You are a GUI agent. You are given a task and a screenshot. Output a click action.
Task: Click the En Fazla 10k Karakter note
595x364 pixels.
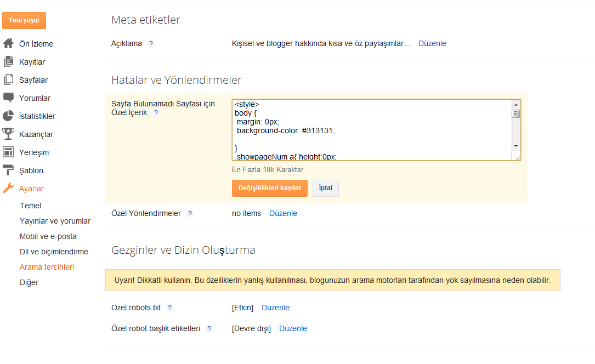[x=268, y=170]
